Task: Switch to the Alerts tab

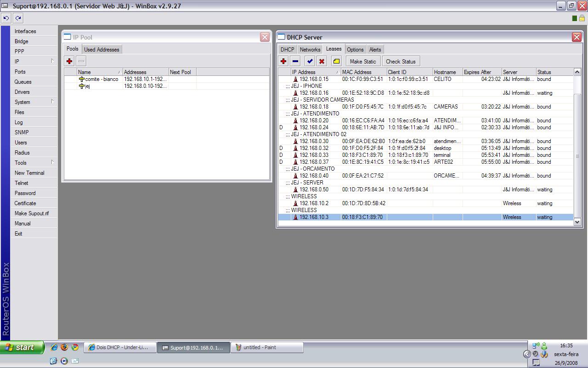Action: (x=375, y=50)
